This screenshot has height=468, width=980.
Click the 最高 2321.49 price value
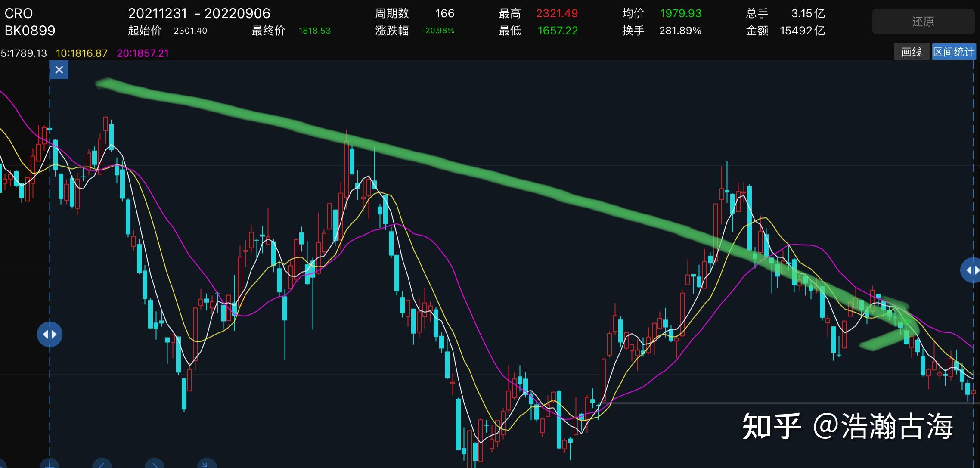556,13
